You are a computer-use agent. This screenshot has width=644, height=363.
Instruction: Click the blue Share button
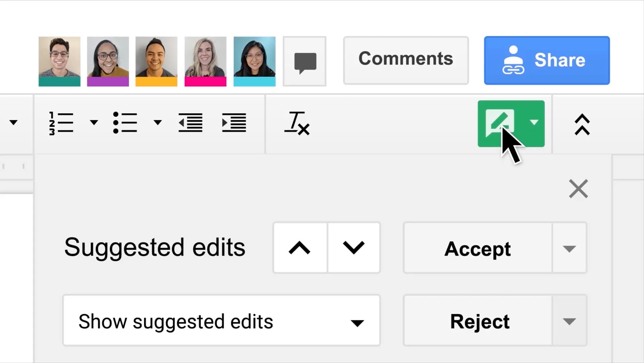[547, 60]
